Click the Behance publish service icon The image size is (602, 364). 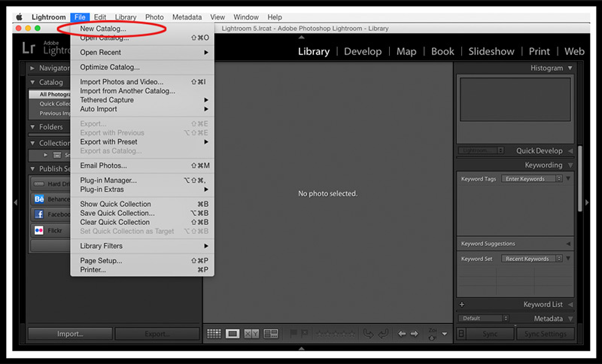[x=39, y=199]
